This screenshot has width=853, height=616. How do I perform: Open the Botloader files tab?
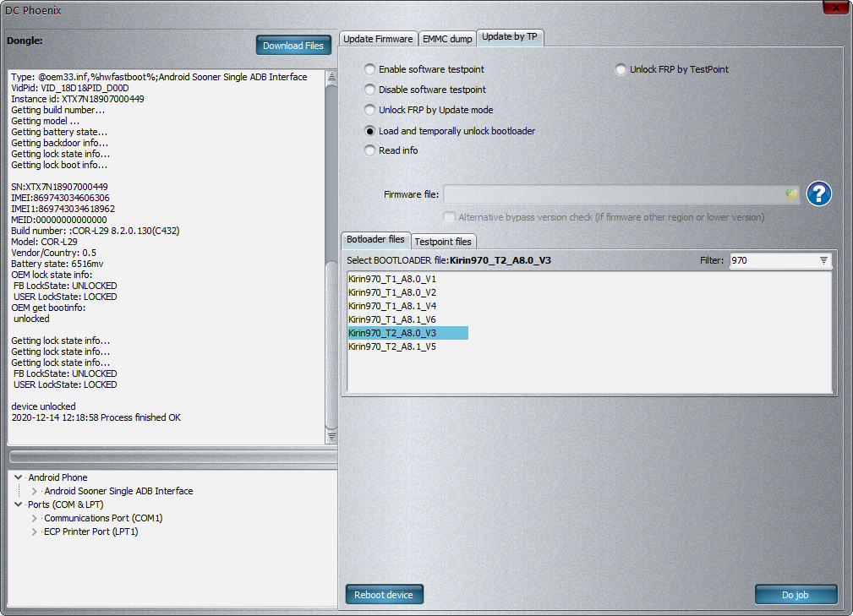point(375,239)
